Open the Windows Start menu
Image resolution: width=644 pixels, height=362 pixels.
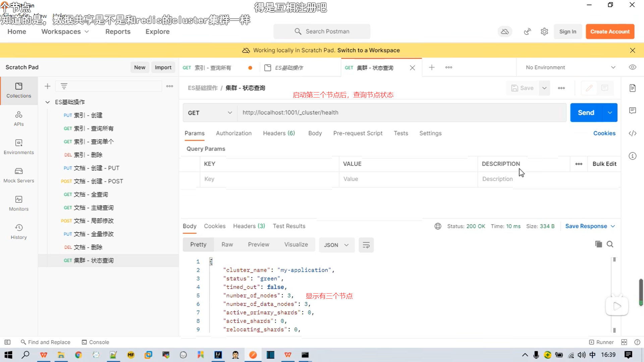coord(8,355)
